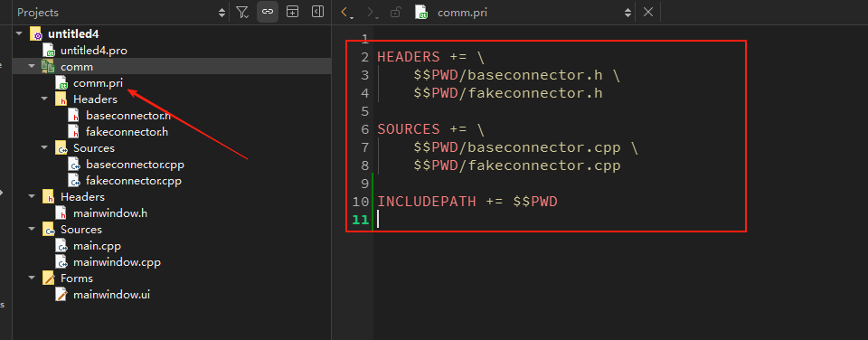
Task: Collapse the comm folder node
Action: pos(33,66)
